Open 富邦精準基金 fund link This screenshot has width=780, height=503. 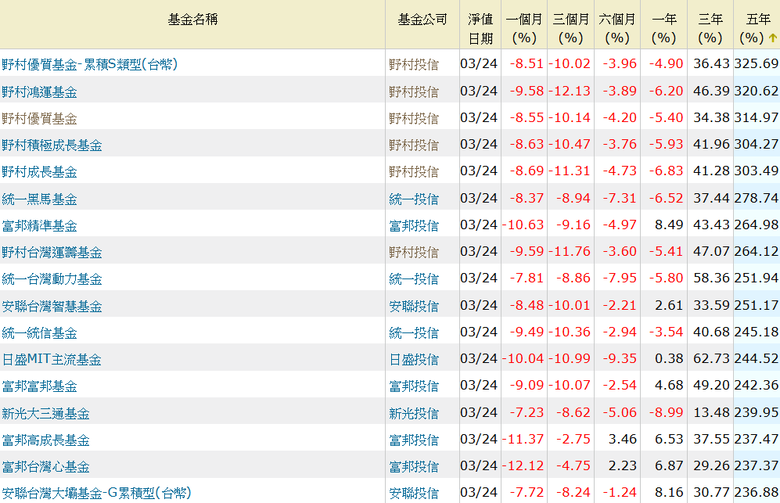[x=39, y=225]
